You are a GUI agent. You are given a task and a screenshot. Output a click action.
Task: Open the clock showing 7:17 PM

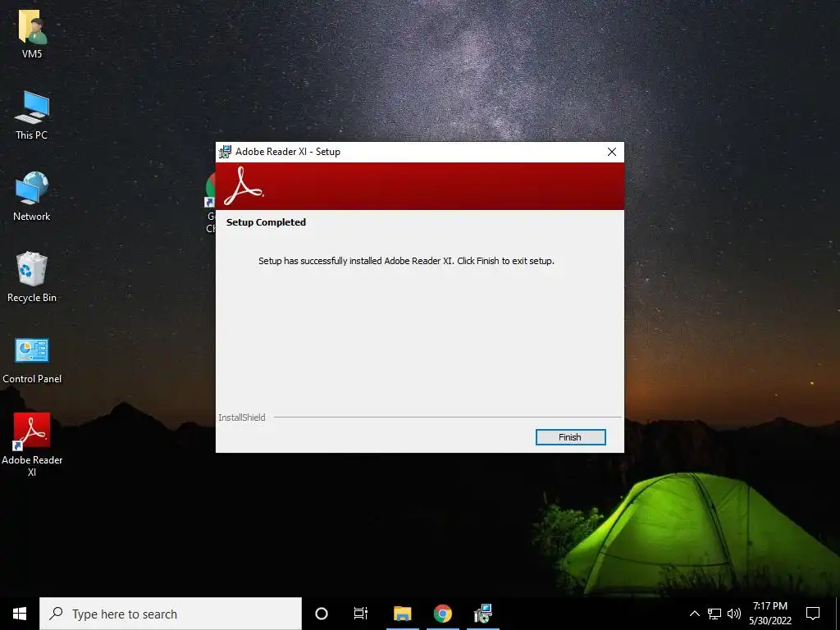(x=770, y=614)
